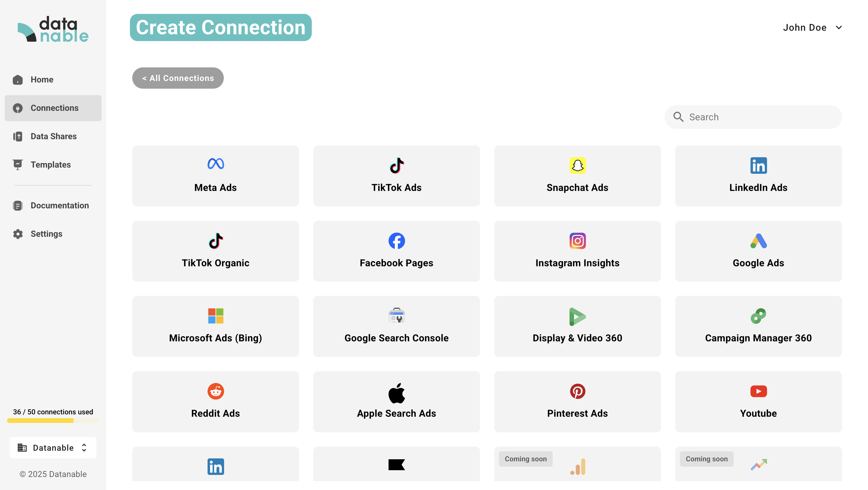Click the Meta Ads infinity logo
Viewport: 868px width, 490px height.
pos(216,164)
